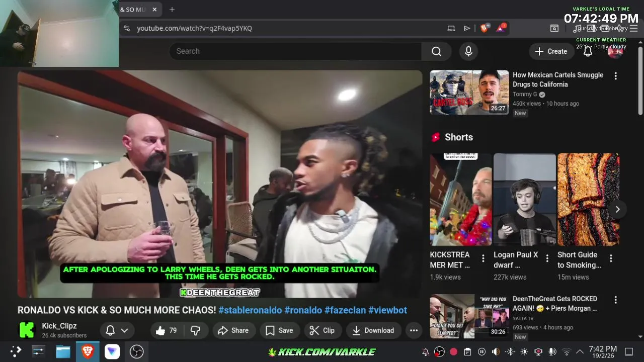Open KICKSTREAMER MET short thumbnail
This screenshot has height=362, width=644.
click(x=460, y=200)
